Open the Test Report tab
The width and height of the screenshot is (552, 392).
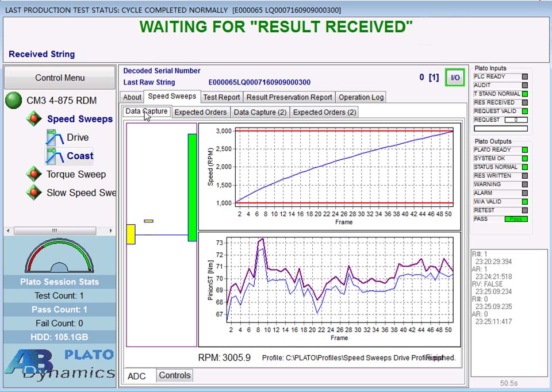pos(221,97)
